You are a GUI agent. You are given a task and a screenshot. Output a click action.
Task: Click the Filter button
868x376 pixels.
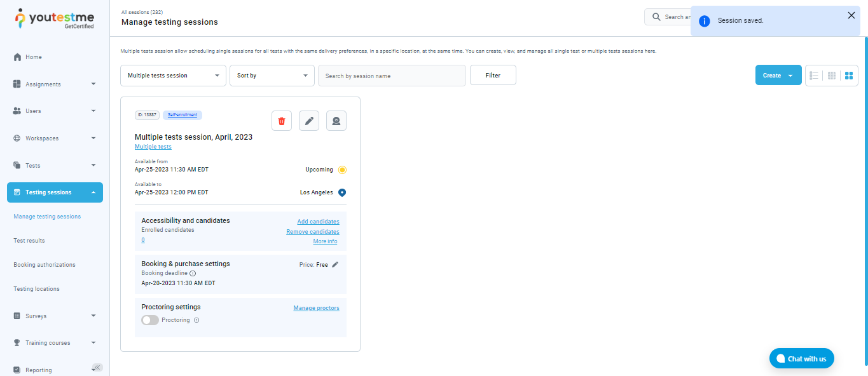(493, 75)
